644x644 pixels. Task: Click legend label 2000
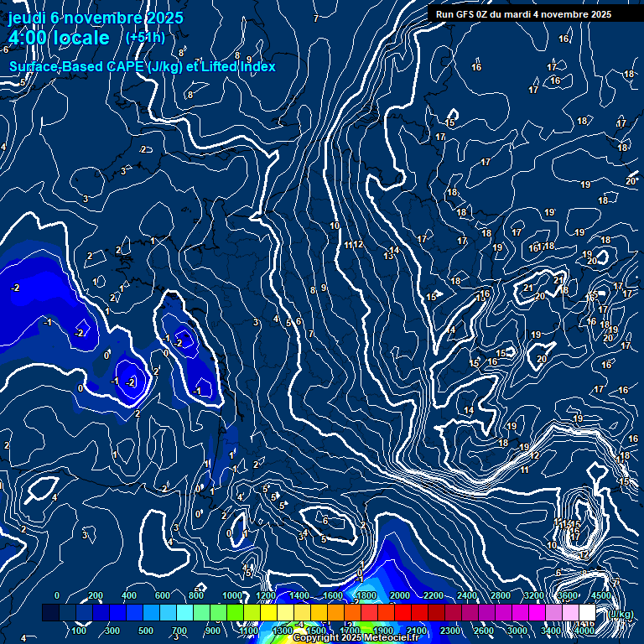point(400,595)
